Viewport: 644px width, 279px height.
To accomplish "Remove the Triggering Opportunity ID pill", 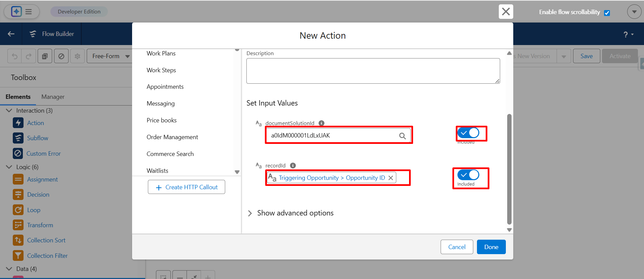I will 391,178.
